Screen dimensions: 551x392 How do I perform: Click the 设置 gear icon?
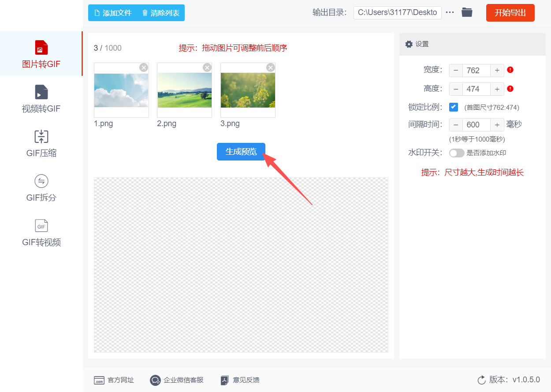pos(409,44)
